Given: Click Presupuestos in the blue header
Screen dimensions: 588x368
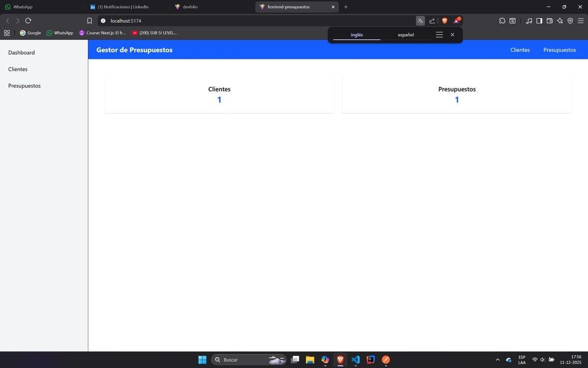Looking at the screenshot, I should pos(560,50).
